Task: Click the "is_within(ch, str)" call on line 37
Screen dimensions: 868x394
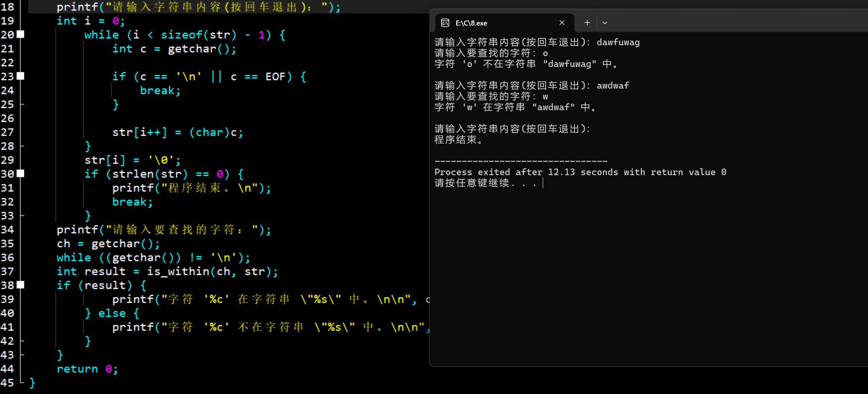Action: [x=209, y=271]
